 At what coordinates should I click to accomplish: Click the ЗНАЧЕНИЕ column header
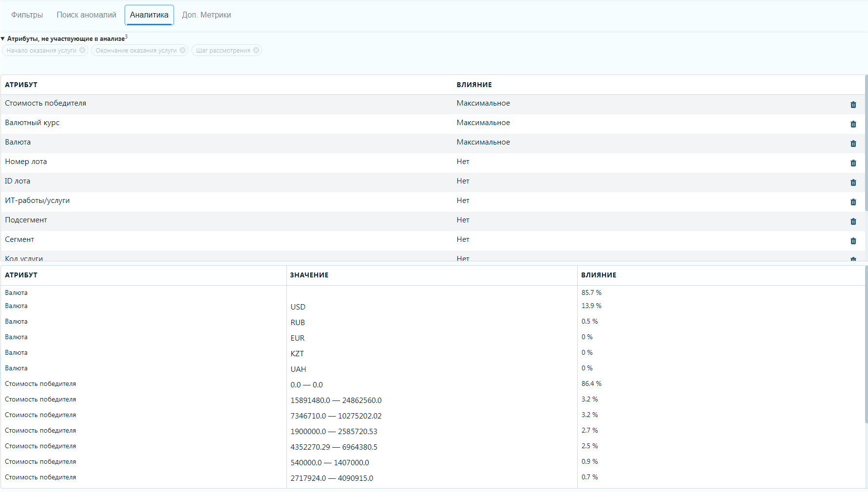point(309,275)
